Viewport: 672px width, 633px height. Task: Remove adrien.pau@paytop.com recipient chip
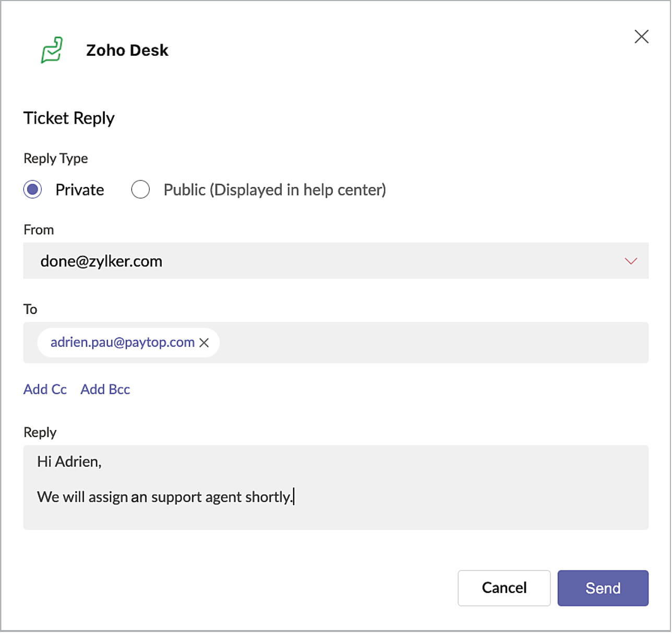click(205, 343)
